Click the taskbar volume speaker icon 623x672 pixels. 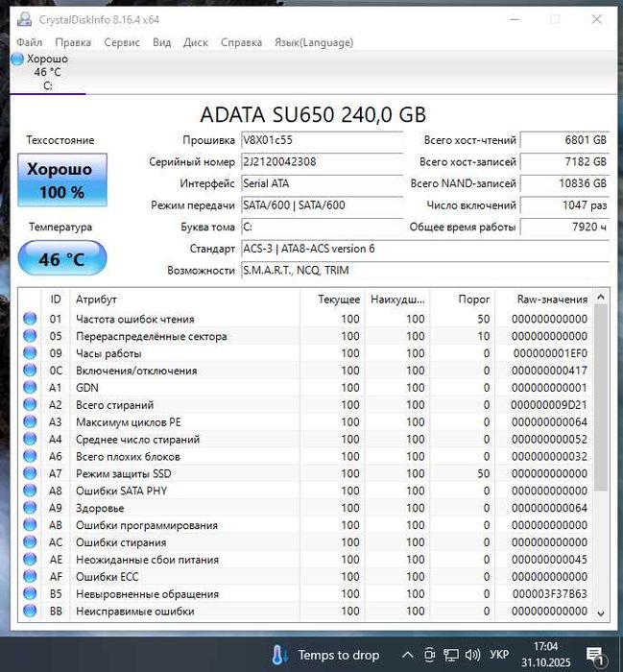(x=472, y=655)
